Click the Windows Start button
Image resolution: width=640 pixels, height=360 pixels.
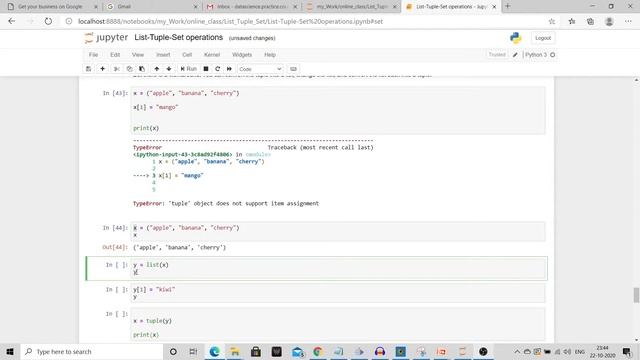10,351
